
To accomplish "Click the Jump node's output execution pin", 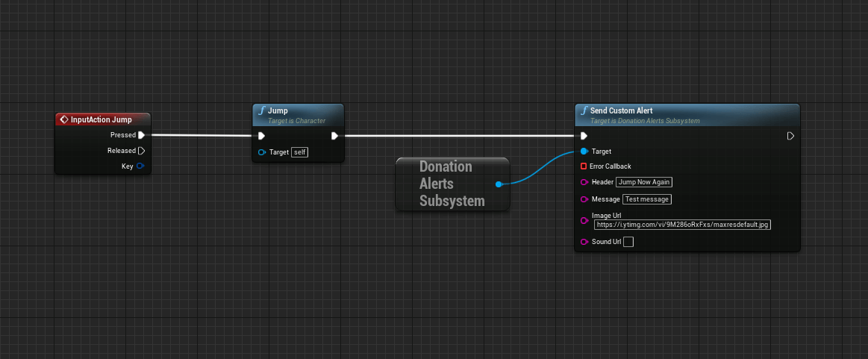I will coord(335,136).
